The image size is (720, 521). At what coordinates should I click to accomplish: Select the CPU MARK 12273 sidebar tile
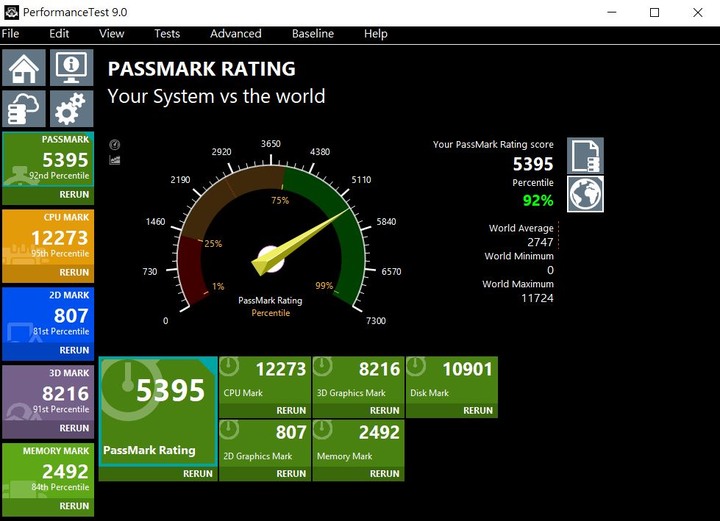(48, 237)
